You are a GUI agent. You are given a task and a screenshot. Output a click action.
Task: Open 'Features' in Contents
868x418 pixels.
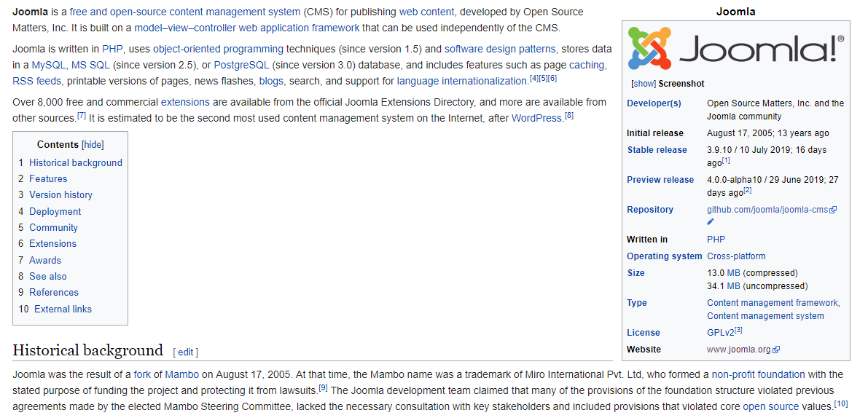click(x=48, y=178)
